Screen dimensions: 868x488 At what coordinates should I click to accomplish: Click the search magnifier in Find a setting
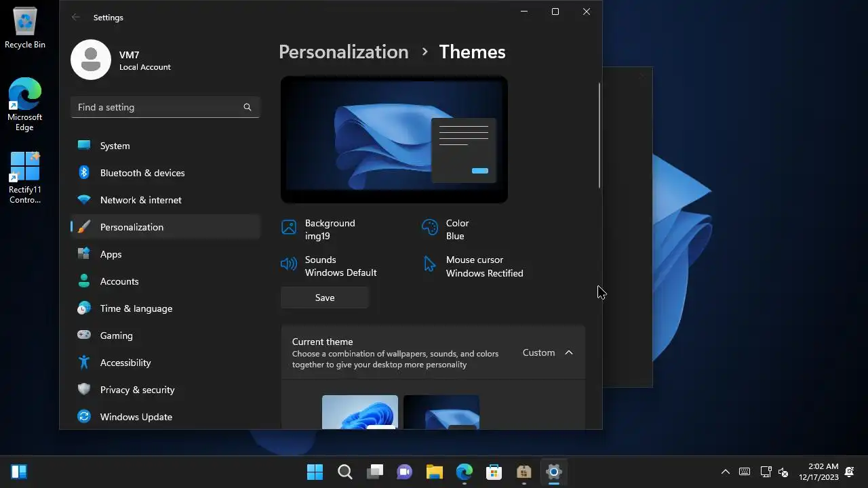[248, 107]
